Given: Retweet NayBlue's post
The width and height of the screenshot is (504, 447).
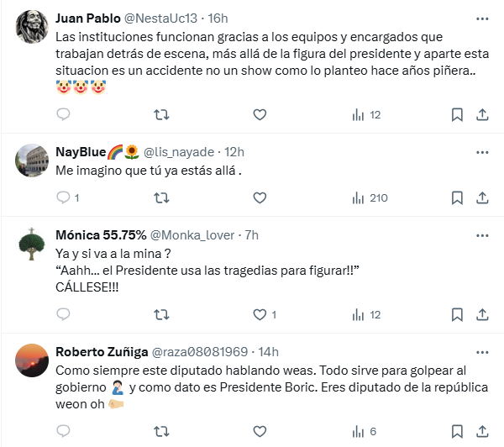Looking at the screenshot, I should click(x=161, y=198).
